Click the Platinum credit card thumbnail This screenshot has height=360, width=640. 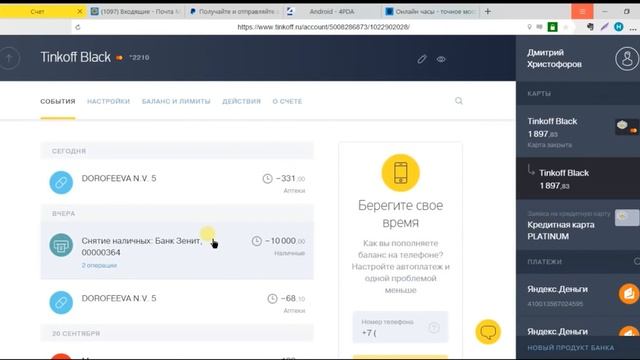627,218
